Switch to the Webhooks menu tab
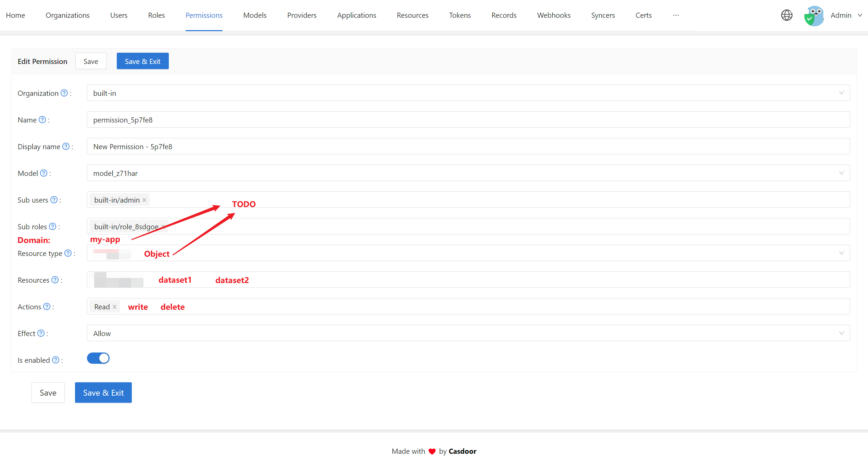The image size is (868, 462). (x=554, y=15)
